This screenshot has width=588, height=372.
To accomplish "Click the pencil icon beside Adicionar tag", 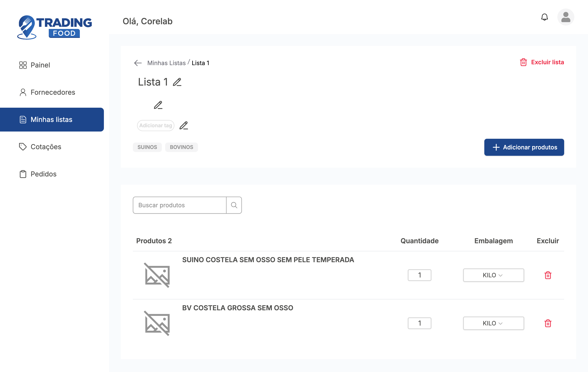I will click(184, 126).
